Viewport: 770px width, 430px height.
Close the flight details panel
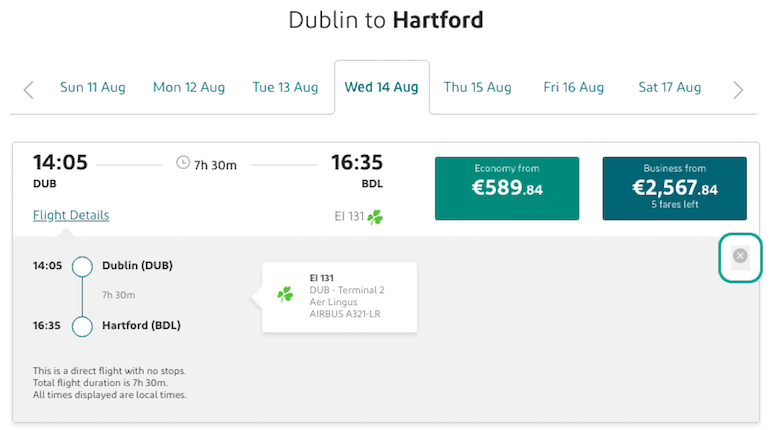[740, 256]
